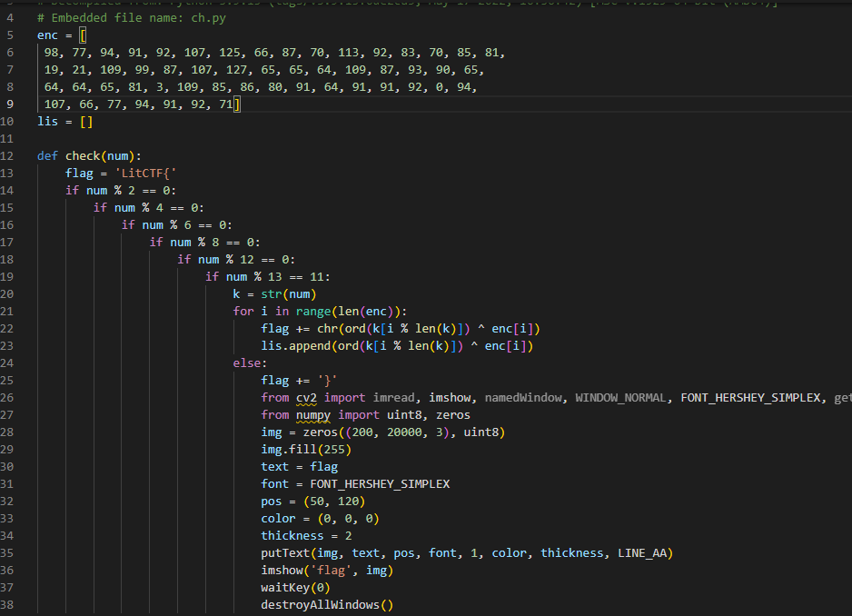
Task: Click the 'lis = []' assignment
Action: tap(65, 121)
